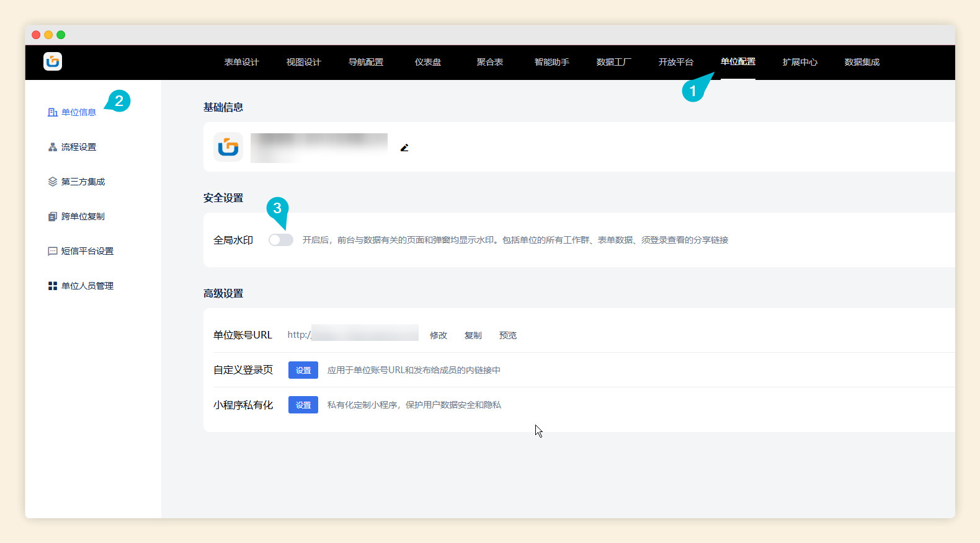The height and width of the screenshot is (543, 980).
Task: Click the 第三方集成 layers icon
Action: pyautogui.click(x=53, y=182)
